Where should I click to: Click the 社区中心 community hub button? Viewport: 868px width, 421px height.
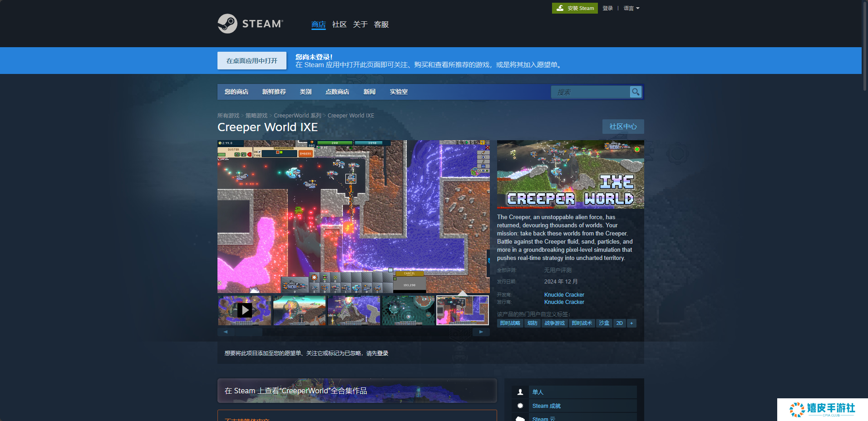coord(623,127)
